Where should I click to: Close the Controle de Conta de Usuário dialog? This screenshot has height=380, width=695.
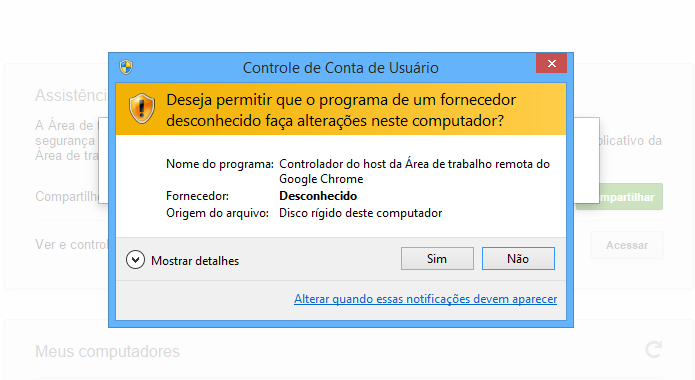(551, 63)
